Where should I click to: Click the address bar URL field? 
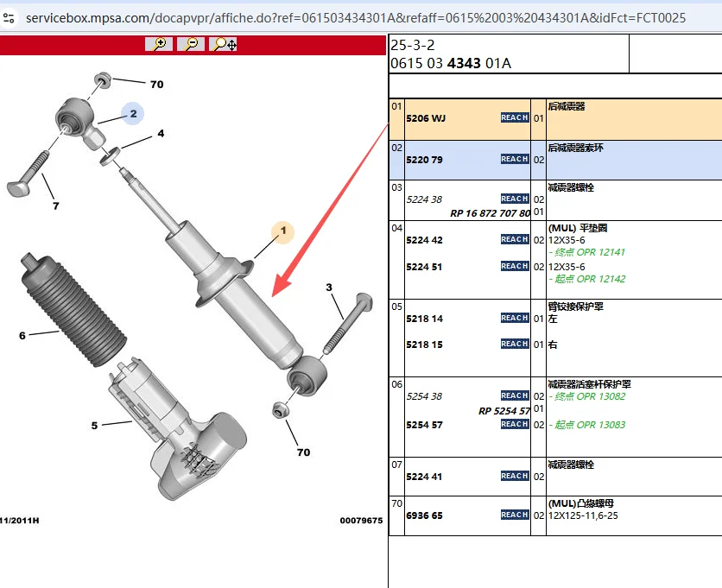click(356, 18)
